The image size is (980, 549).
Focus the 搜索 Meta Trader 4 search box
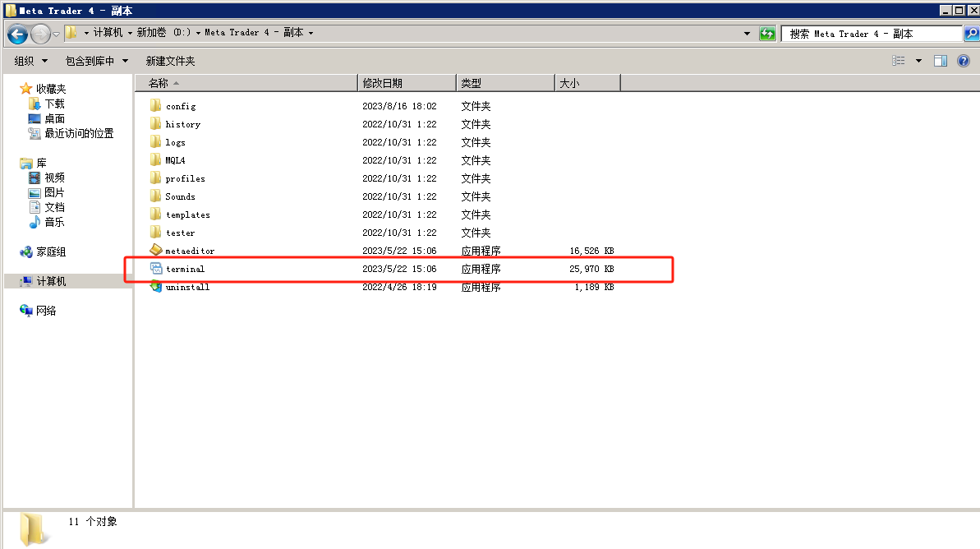click(872, 34)
